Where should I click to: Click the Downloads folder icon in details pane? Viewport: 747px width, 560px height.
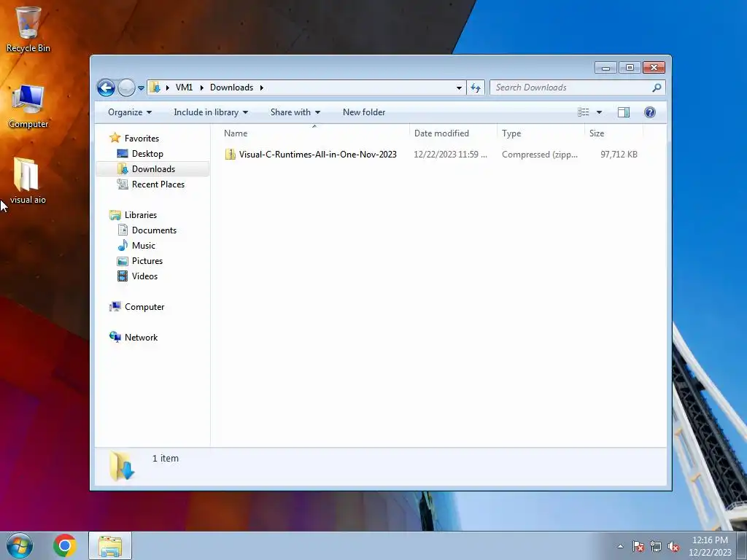tap(122, 466)
